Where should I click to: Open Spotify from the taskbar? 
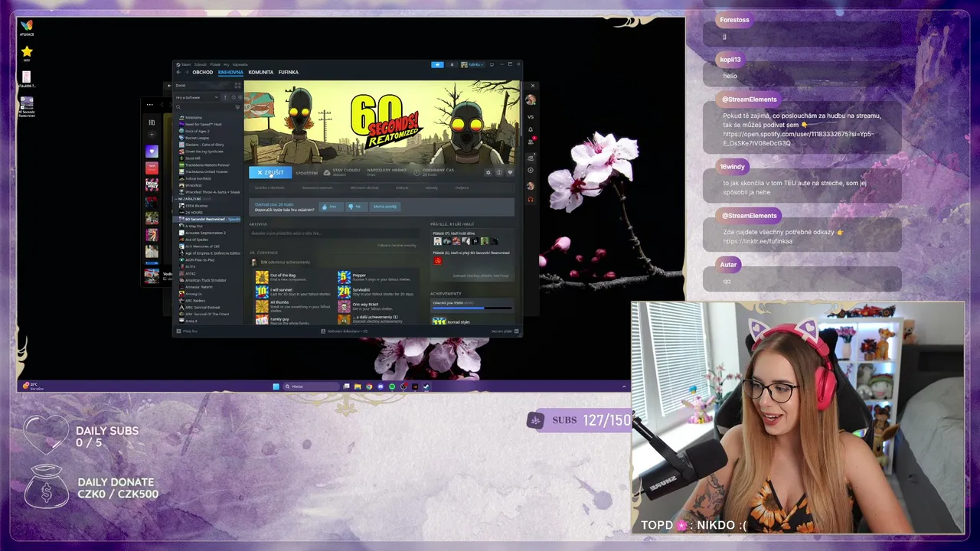point(392,386)
